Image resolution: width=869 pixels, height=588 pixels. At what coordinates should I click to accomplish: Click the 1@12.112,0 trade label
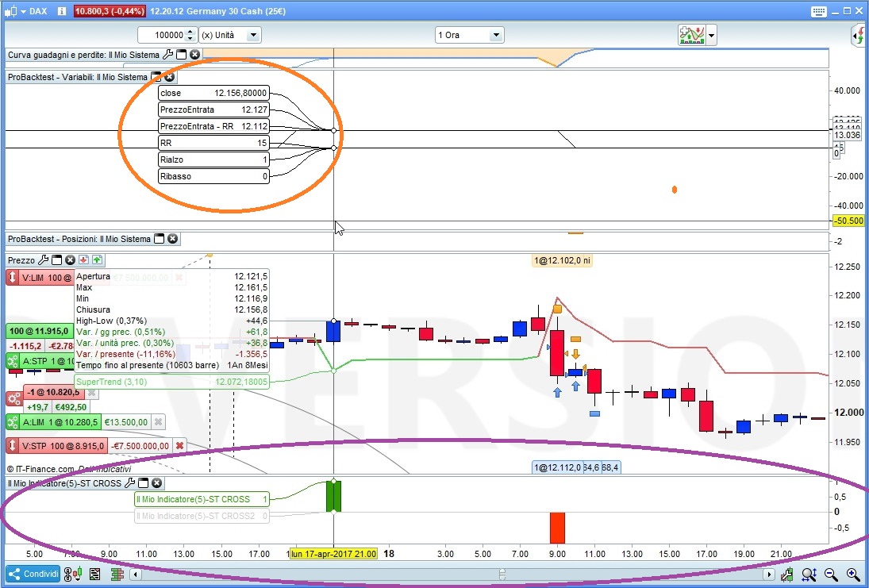[557, 467]
